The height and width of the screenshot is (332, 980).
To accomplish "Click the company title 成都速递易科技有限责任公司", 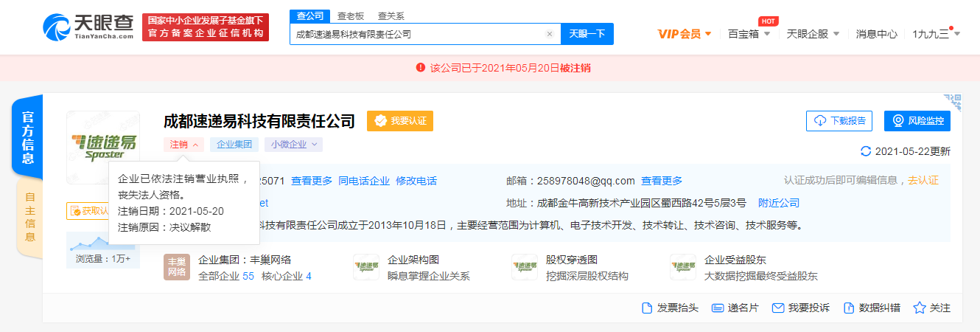I will [x=259, y=121].
